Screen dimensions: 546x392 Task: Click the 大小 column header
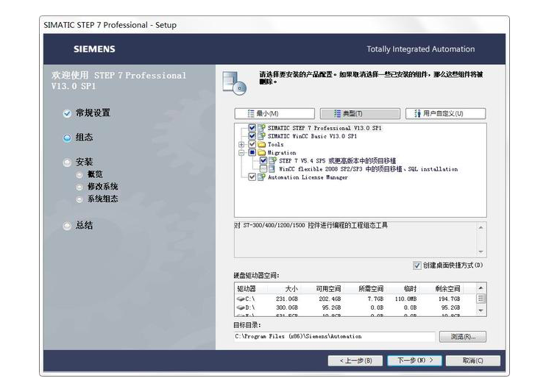tap(291, 288)
